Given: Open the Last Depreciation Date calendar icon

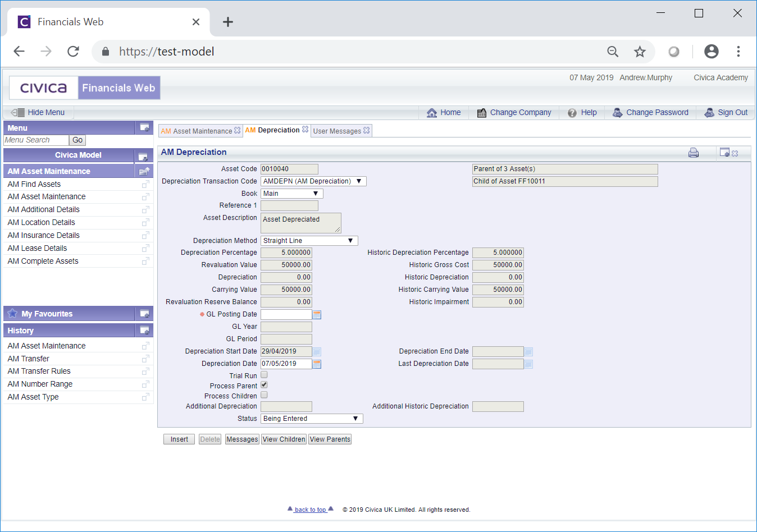Looking at the screenshot, I should click(528, 364).
